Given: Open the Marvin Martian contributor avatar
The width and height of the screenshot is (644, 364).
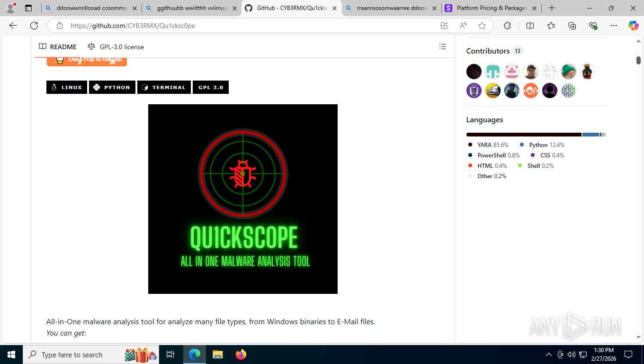Looking at the screenshot, I should coord(588,72).
